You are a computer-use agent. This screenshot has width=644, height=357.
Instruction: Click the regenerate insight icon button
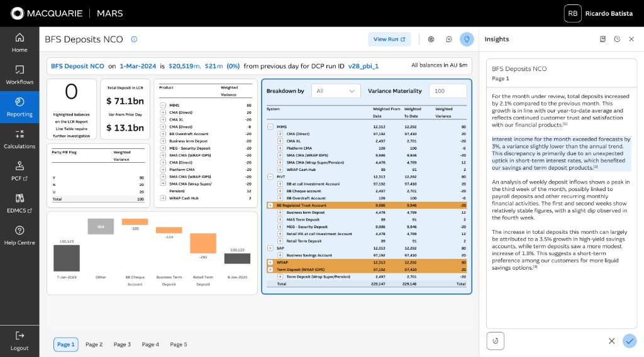click(496, 341)
